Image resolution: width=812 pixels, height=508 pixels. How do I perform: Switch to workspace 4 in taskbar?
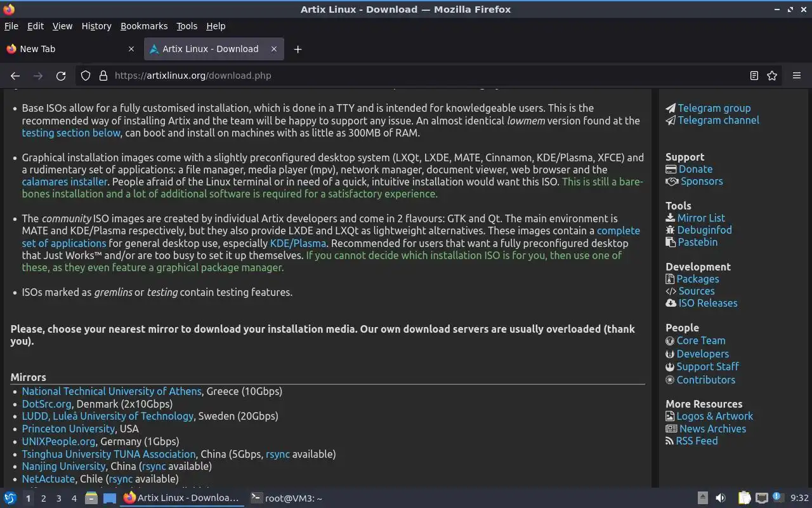pos(74,498)
